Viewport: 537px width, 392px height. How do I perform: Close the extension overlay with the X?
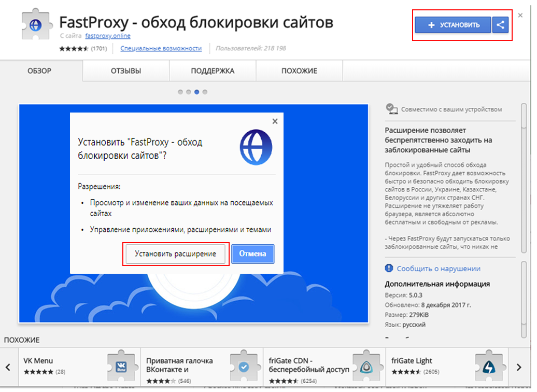pyautogui.click(x=520, y=16)
